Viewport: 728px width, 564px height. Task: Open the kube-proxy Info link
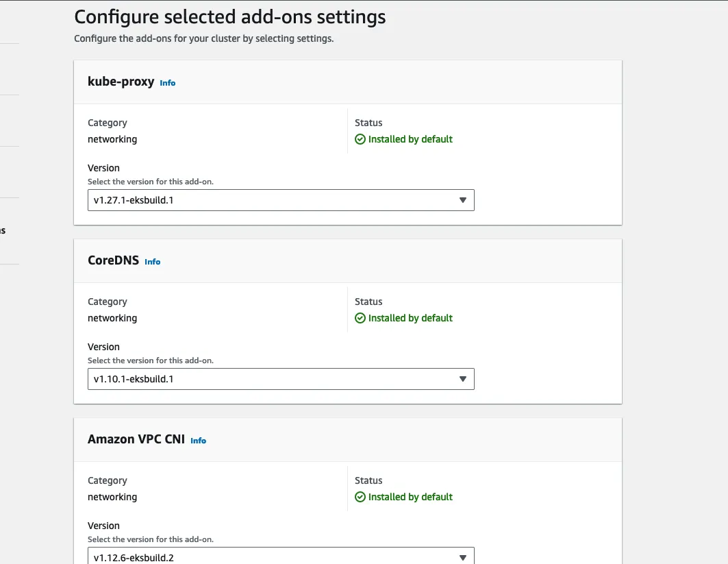168,83
